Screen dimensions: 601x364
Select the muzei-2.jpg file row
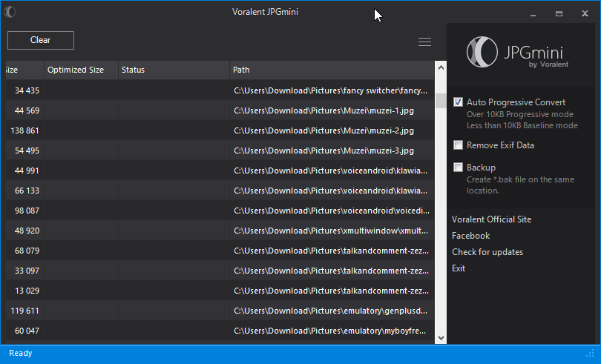[220, 130]
